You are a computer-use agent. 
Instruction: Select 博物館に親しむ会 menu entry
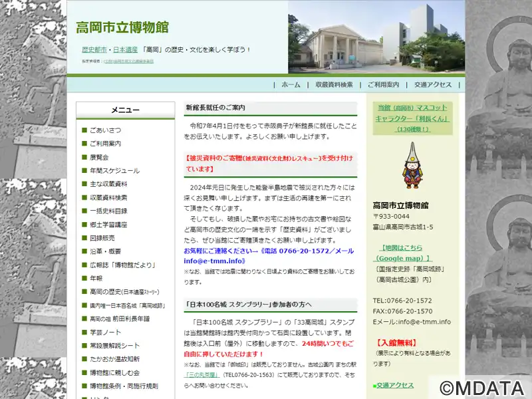click(114, 372)
